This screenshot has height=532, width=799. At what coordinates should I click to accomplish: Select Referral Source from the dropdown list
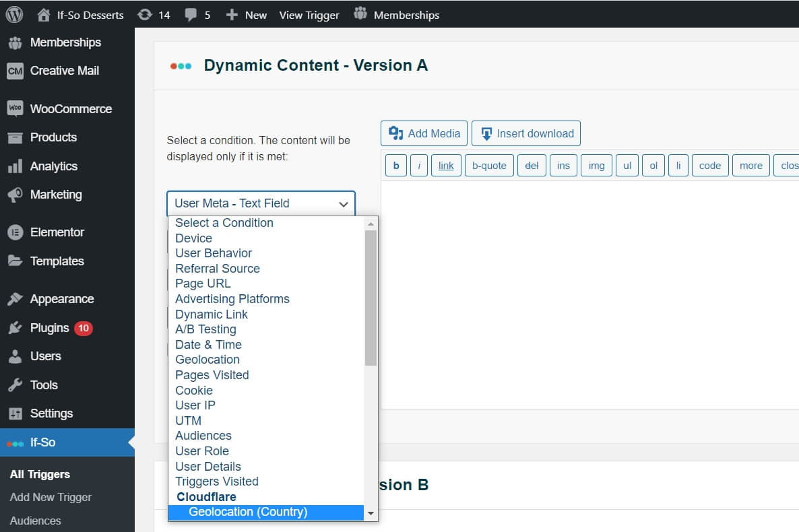(217, 268)
